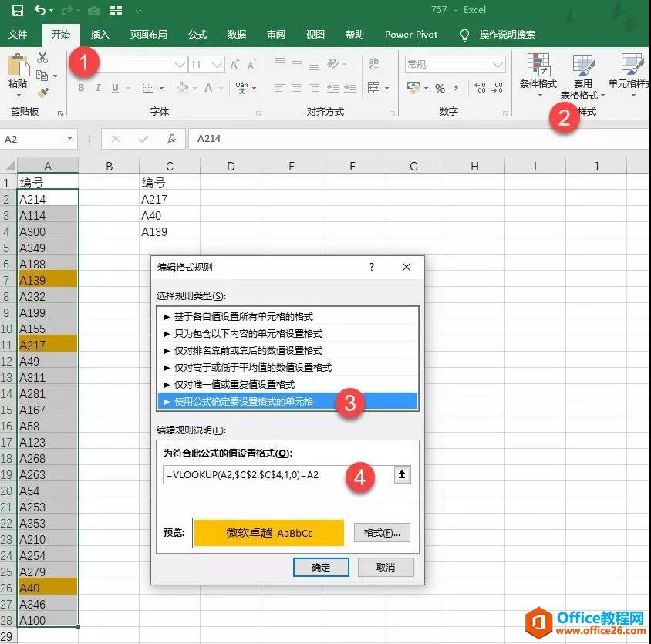Screen dimensions: 651x644
Task: Click the Underline formatting icon
Action: pos(114,87)
